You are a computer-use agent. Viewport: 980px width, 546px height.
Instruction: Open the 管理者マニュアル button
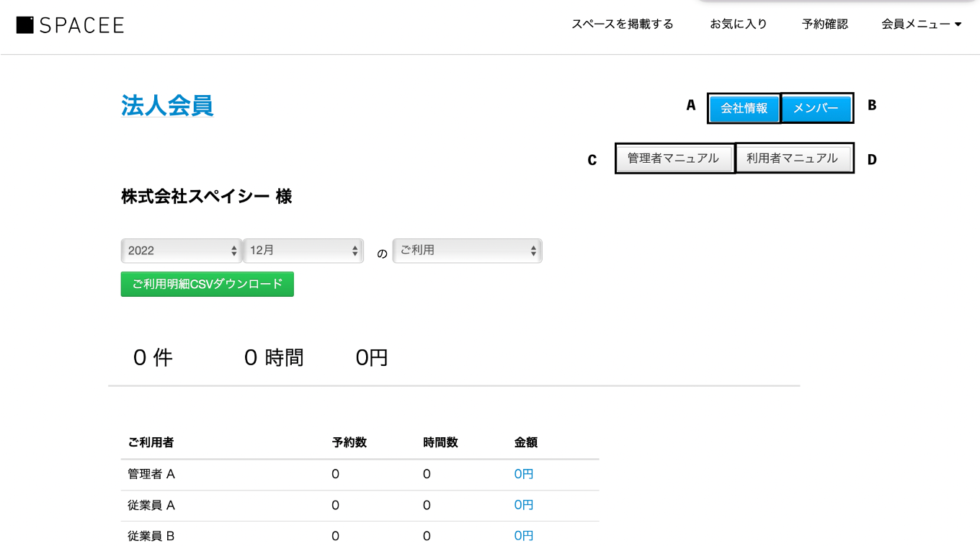pos(673,158)
